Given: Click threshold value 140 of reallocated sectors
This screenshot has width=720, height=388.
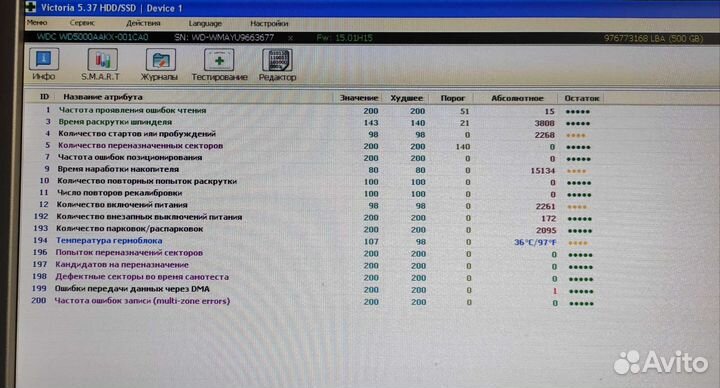Looking at the screenshot, I should pos(462,146).
